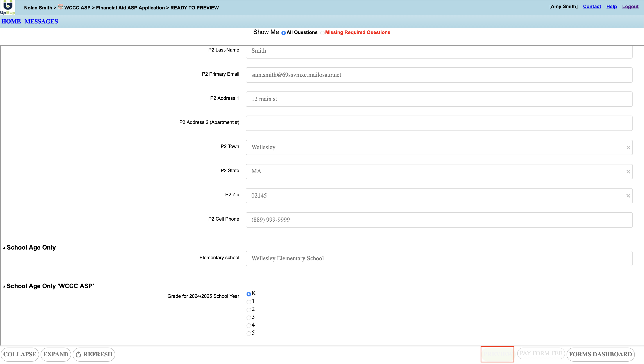644x364 pixels.
Task: Open the Help link
Action: (x=611, y=7)
